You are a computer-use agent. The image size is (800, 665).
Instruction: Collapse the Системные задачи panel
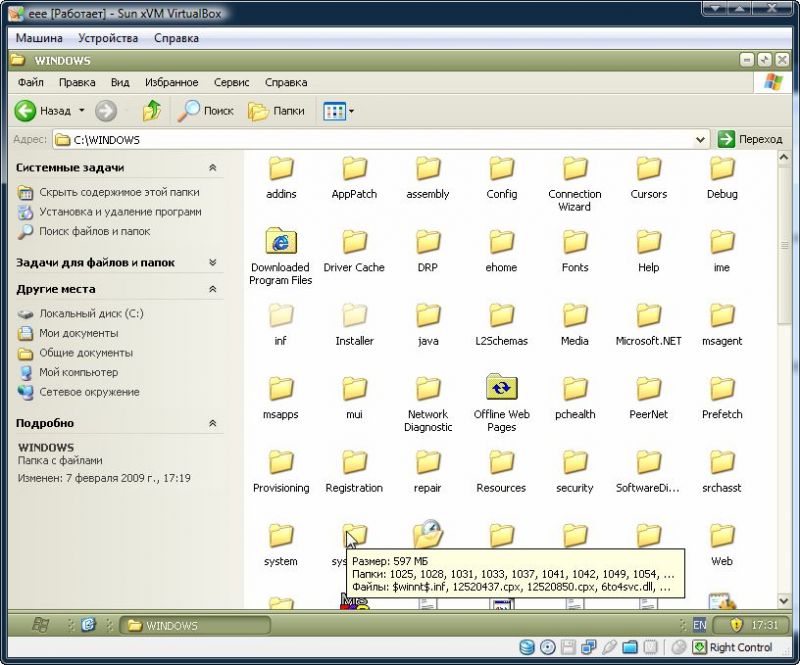(212, 168)
